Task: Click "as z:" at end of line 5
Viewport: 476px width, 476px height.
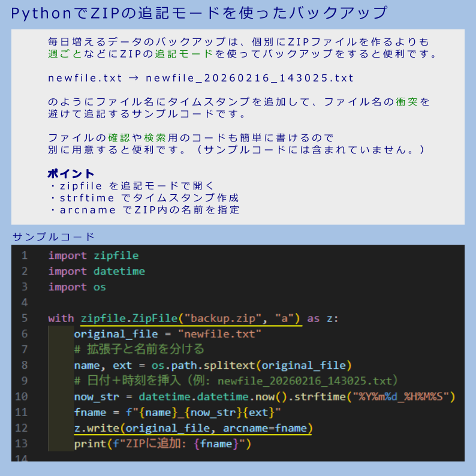Action: (323, 318)
